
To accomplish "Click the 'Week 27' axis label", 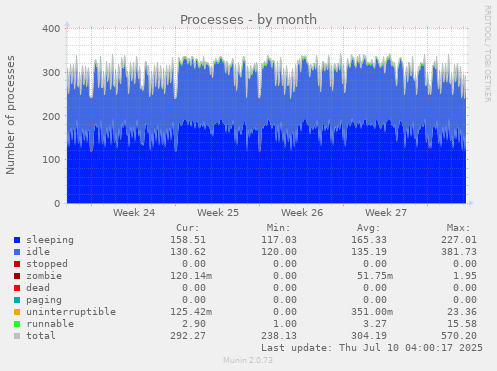I will pyautogui.click(x=386, y=213).
